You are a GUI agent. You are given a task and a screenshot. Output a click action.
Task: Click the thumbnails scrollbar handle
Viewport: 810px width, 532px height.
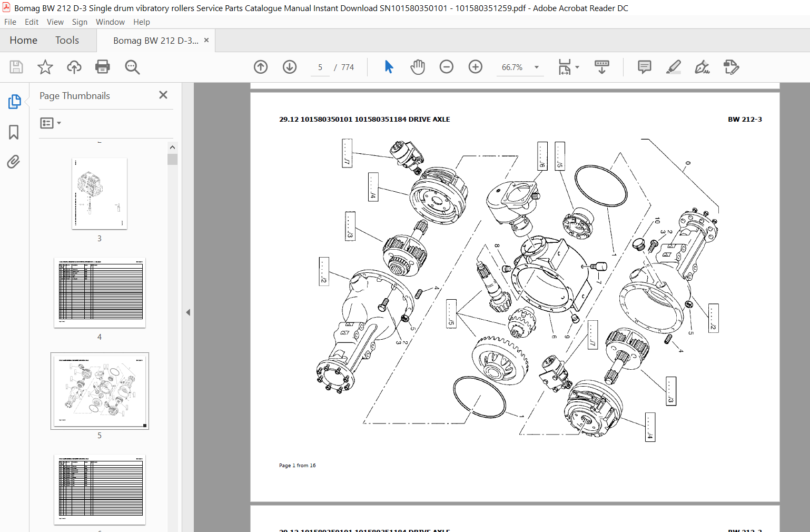pyautogui.click(x=172, y=159)
